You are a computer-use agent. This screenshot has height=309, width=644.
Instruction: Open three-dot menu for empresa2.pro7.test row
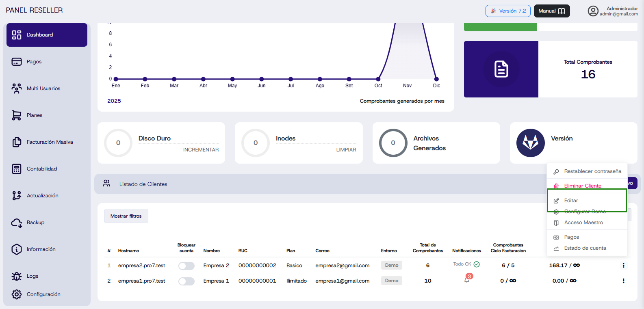[x=623, y=266]
